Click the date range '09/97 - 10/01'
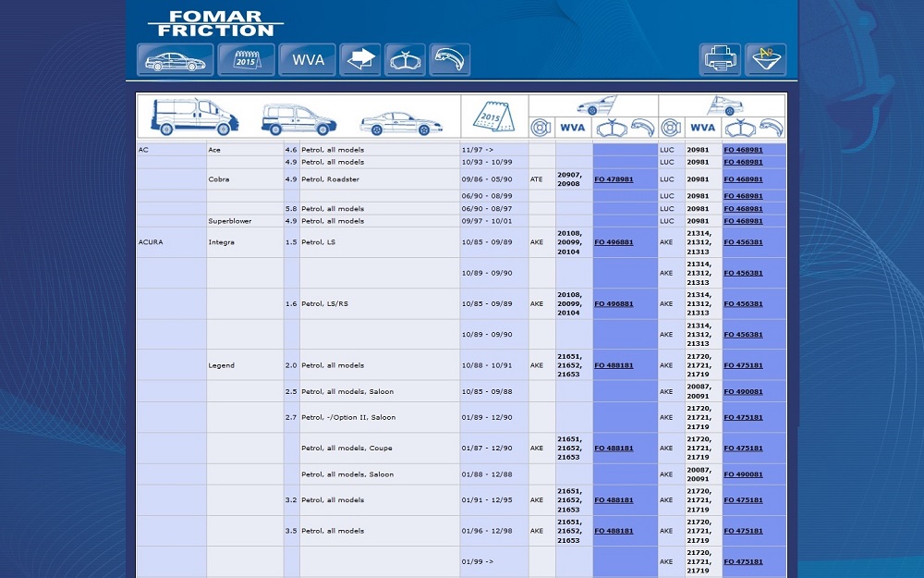The width and height of the screenshot is (924, 578). coord(487,221)
